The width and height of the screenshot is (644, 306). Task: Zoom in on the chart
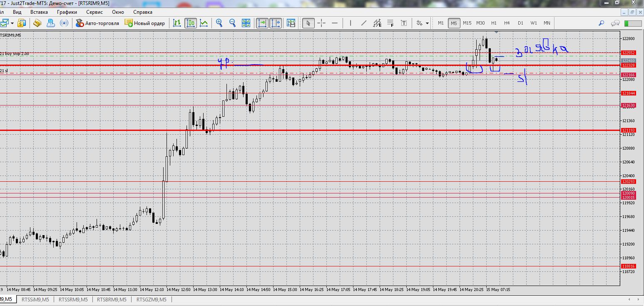219,23
